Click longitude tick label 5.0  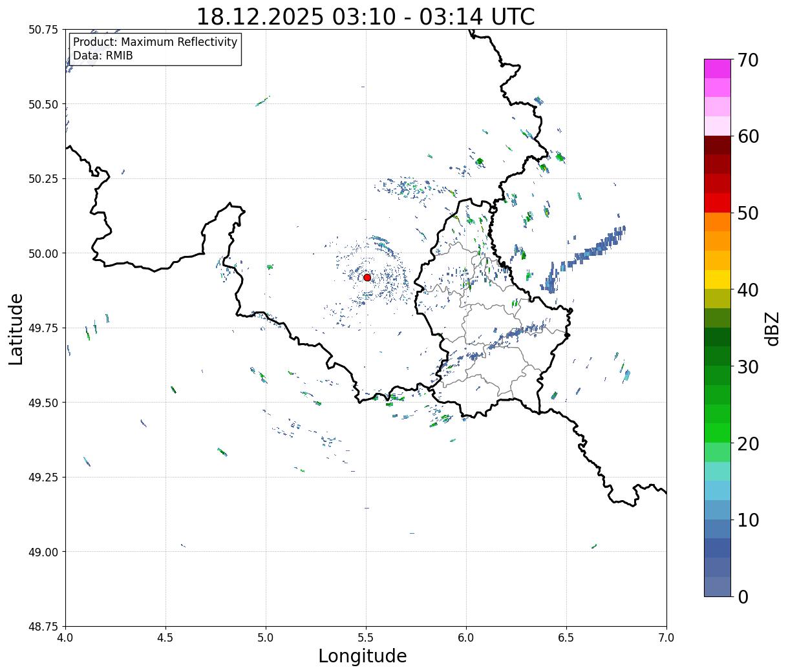point(266,637)
